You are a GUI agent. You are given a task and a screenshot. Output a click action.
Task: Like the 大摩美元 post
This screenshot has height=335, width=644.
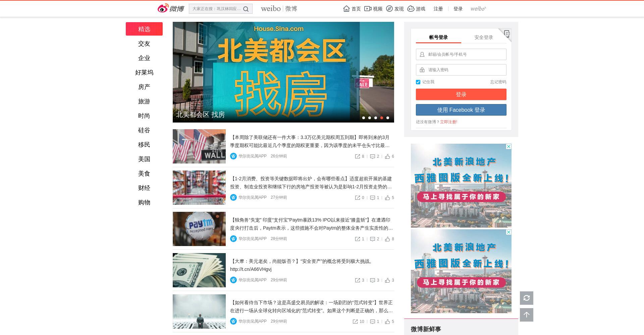389,280
